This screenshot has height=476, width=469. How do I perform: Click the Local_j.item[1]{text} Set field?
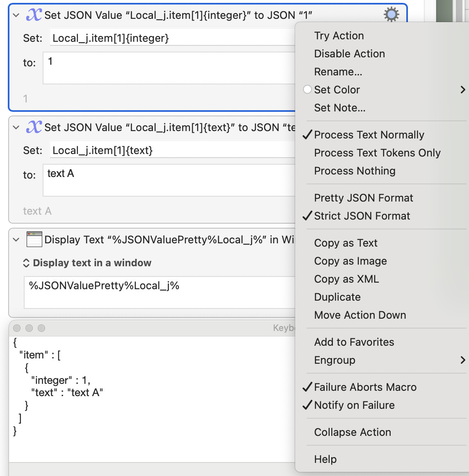click(x=172, y=150)
